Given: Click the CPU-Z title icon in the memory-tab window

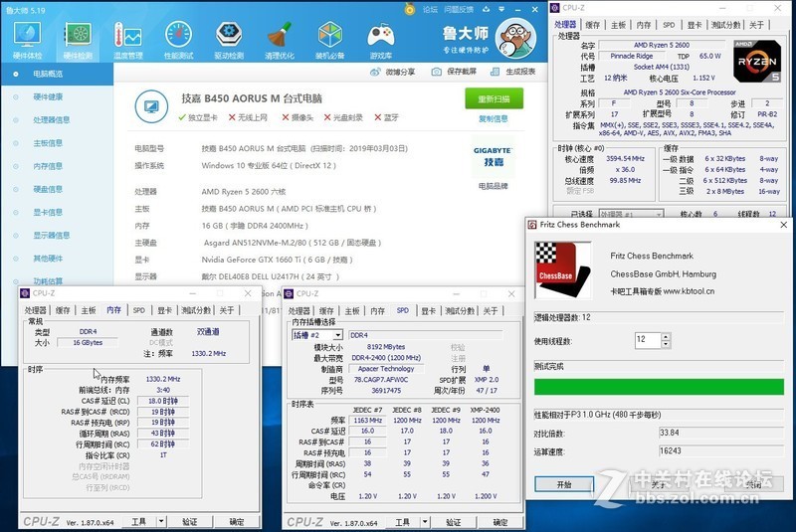Looking at the screenshot, I should (x=25, y=293).
